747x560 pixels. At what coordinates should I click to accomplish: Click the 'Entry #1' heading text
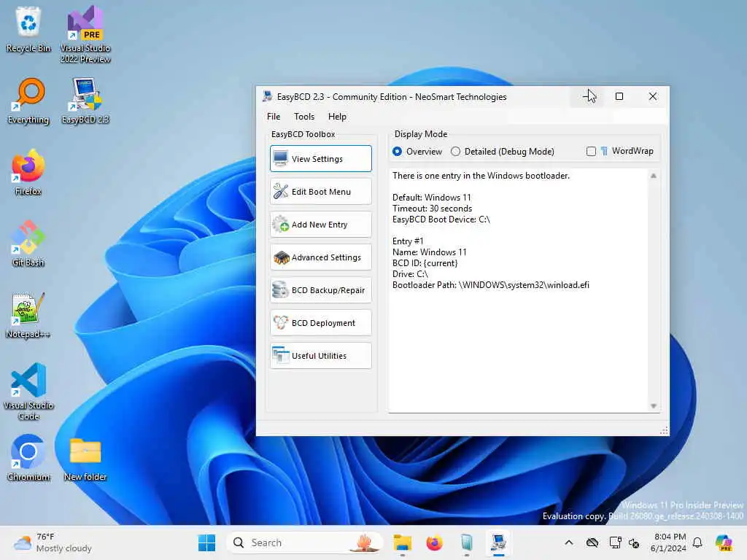point(408,241)
